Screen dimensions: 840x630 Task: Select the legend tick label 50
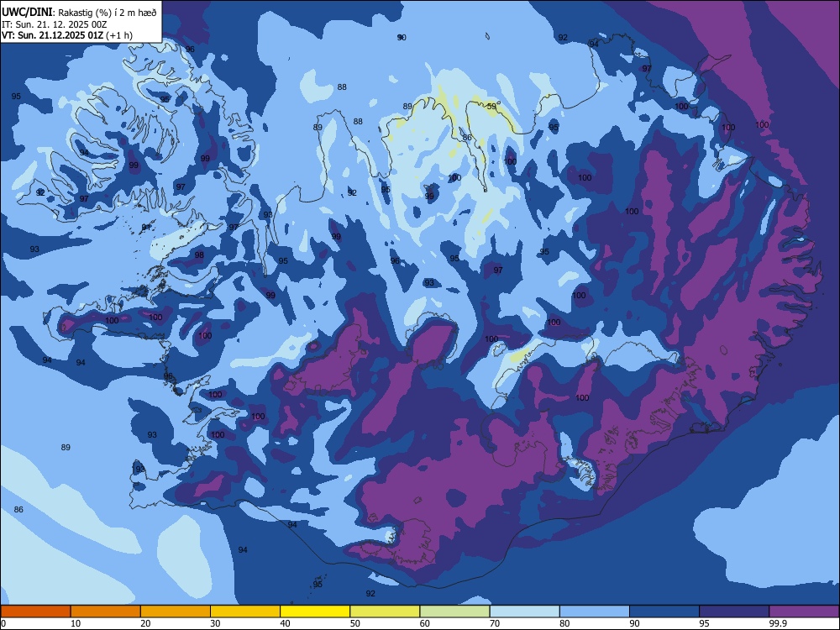tap(354, 623)
